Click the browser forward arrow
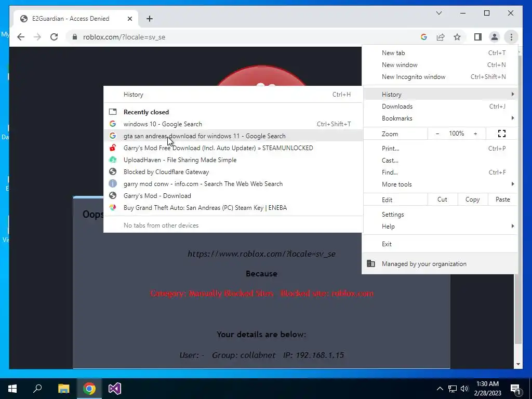Viewport: 532px width, 399px height. (37, 37)
